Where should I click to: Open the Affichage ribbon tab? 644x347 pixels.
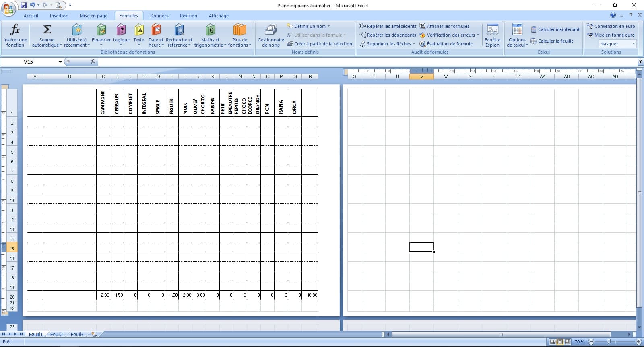219,16
